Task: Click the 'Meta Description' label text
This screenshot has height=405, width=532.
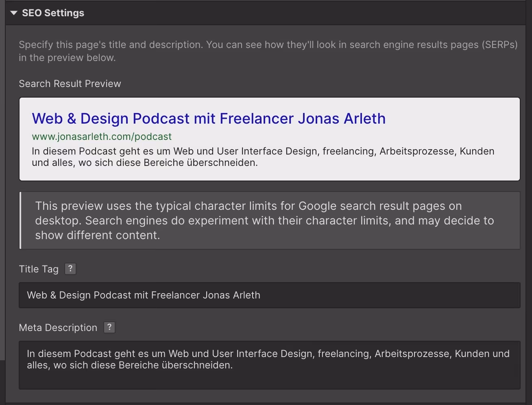Action: [58, 328]
